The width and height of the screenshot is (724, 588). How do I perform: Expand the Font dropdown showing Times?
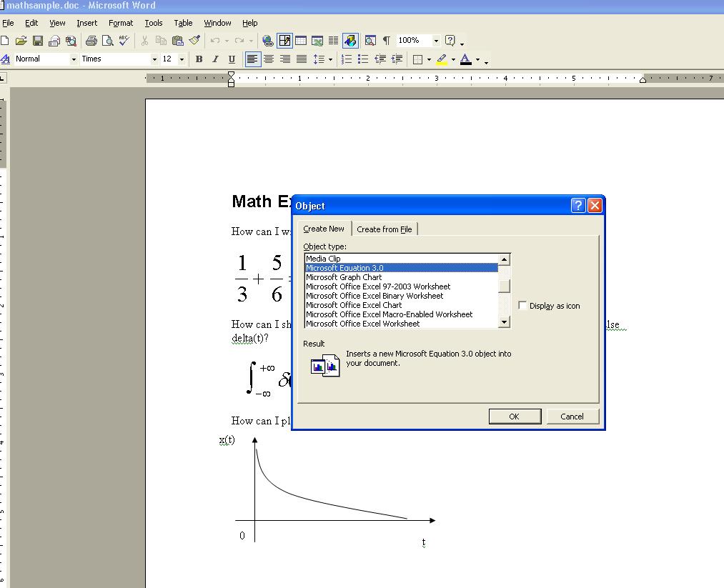pos(154,59)
